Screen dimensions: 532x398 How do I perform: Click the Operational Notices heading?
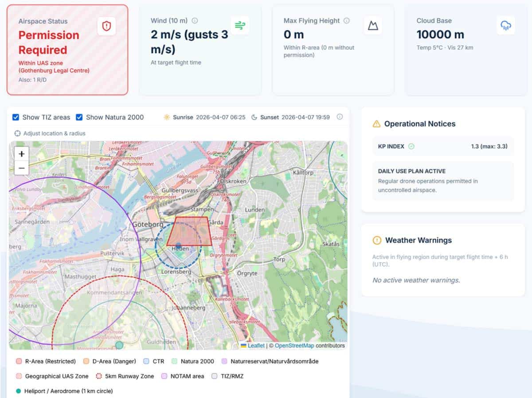coord(420,124)
